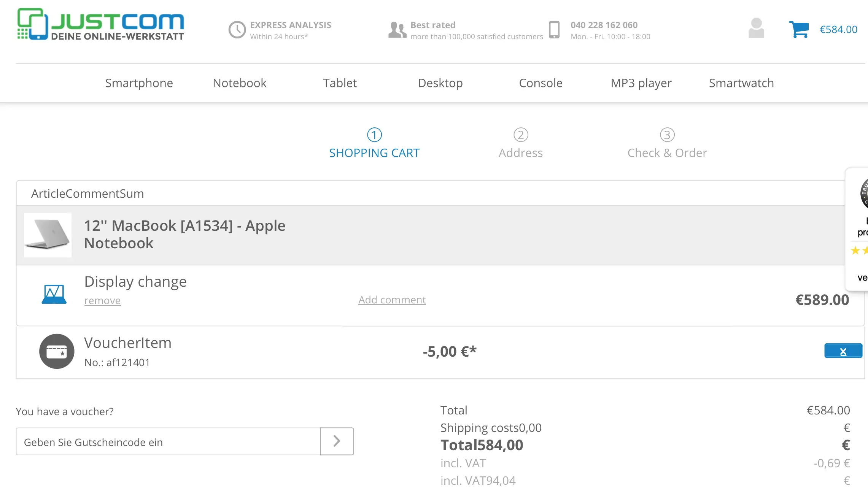Screen dimensions: 868x492
Task: Go to step 2 Address
Action: [x=520, y=143]
